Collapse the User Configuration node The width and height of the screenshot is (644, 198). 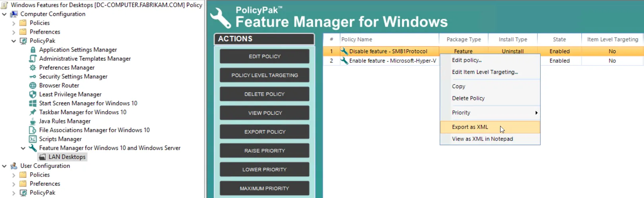pyautogui.click(x=4, y=166)
